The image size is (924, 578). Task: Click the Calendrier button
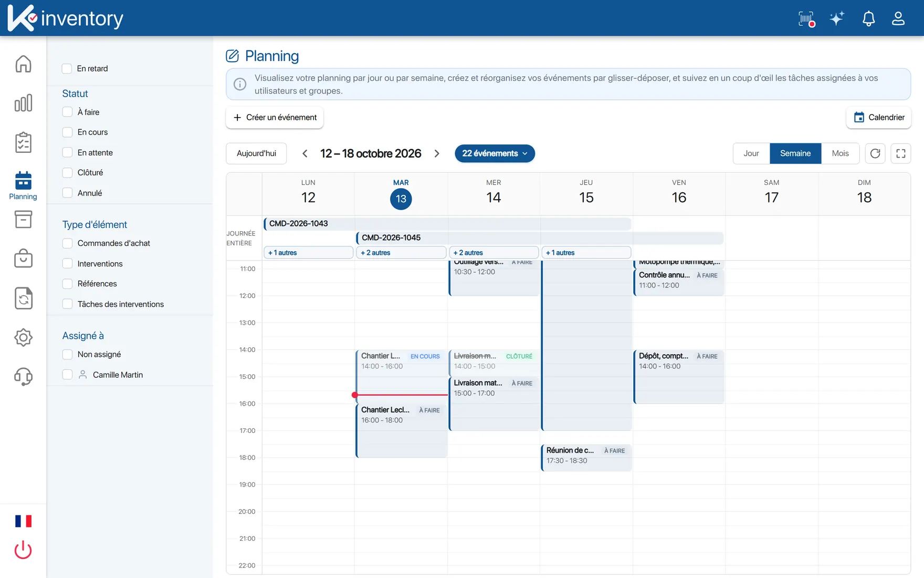tap(879, 117)
